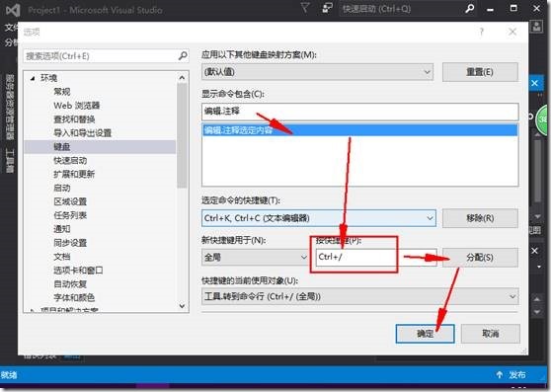Click the user account icon in Visual Studio
Viewport: 551px width, 392px height.
coord(536,27)
